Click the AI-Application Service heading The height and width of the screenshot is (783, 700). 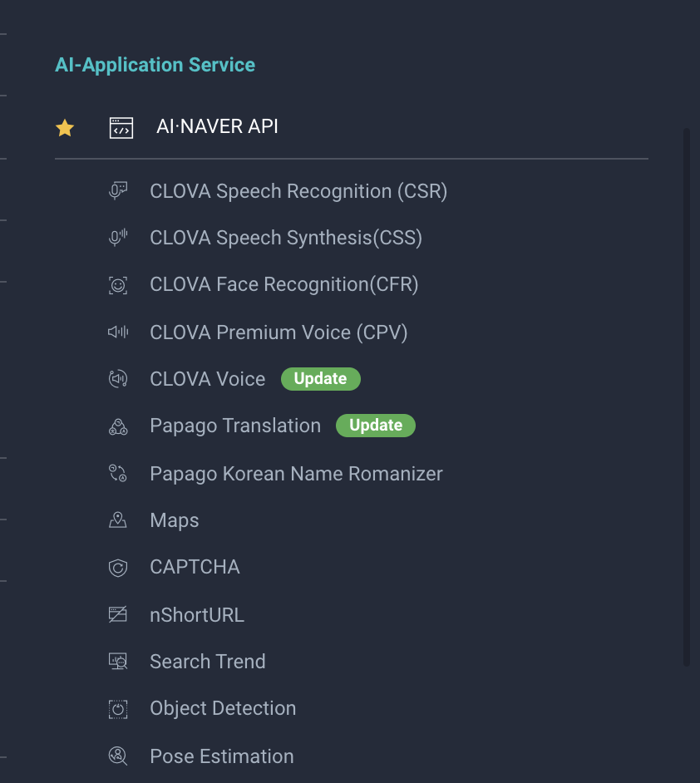[x=155, y=65]
